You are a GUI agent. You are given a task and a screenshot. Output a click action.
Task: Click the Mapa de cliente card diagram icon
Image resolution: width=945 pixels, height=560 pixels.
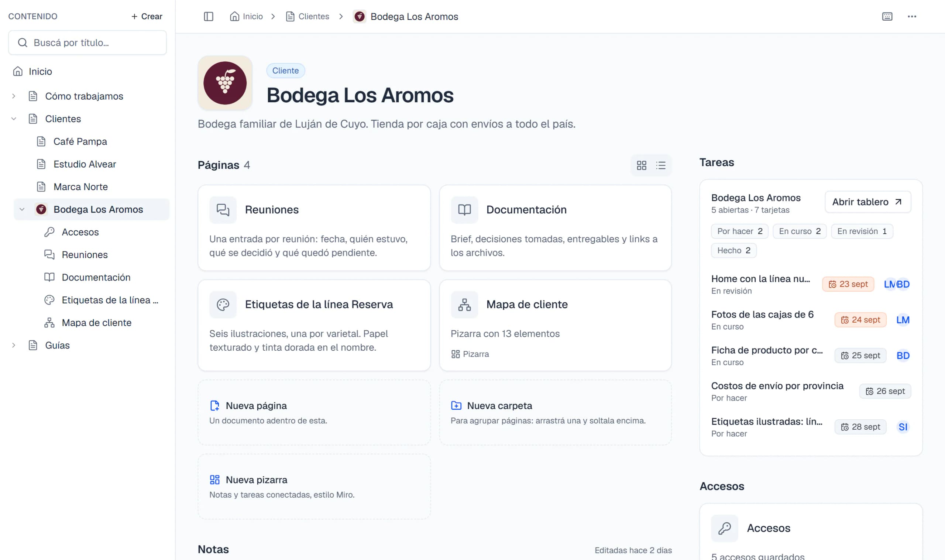(x=464, y=305)
